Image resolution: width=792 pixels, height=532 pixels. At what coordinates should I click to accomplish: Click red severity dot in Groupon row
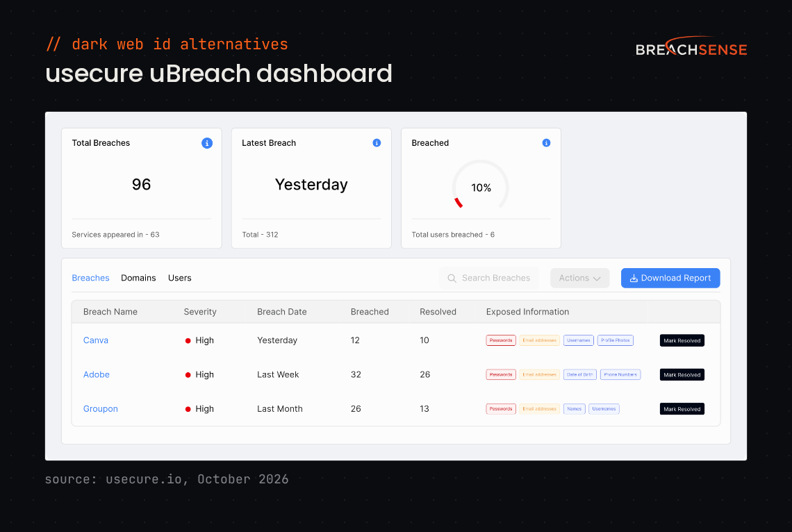(x=188, y=409)
